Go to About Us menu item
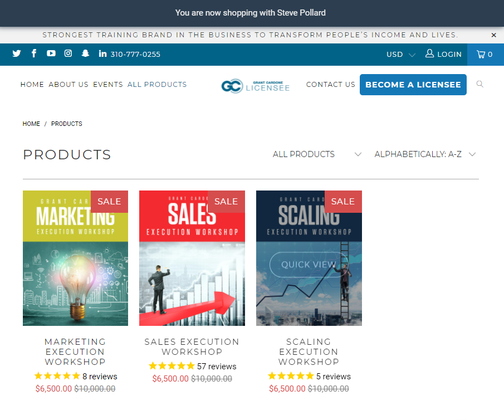 coord(68,85)
